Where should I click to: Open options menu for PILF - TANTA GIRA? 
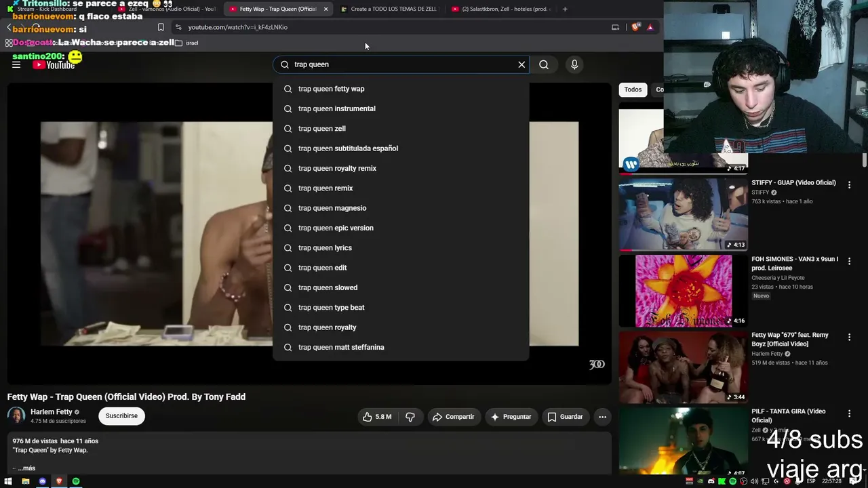pos(849,413)
